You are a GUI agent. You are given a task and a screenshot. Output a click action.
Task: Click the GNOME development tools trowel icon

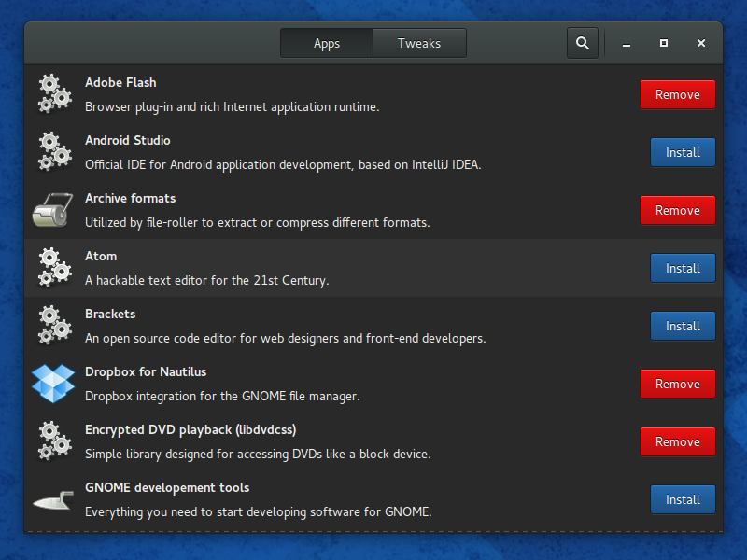(x=53, y=500)
